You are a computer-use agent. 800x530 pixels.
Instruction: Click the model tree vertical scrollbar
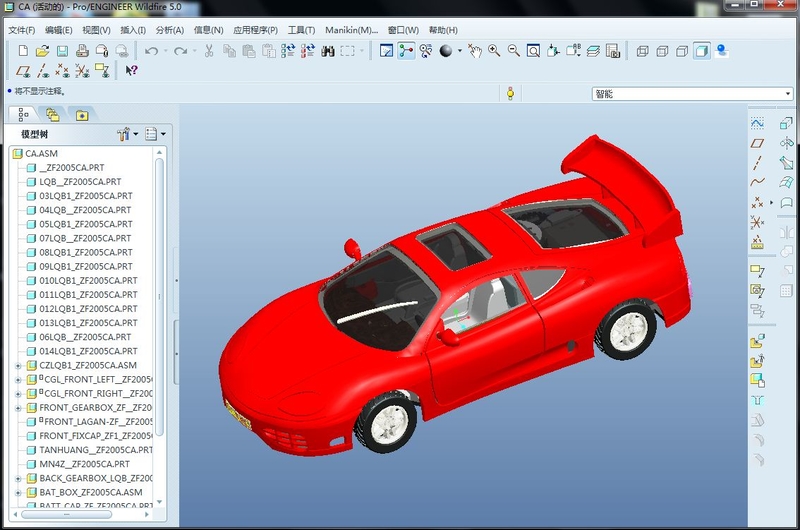(159, 296)
